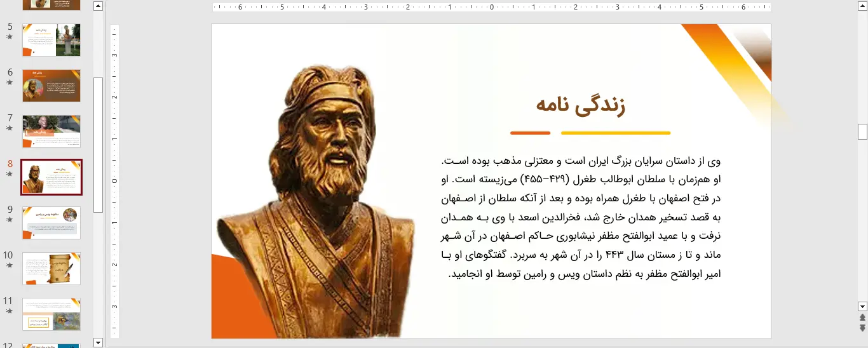The width and height of the screenshot is (868, 348).
Task: Click the animation star icon beside slide 5
Action: (x=10, y=37)
